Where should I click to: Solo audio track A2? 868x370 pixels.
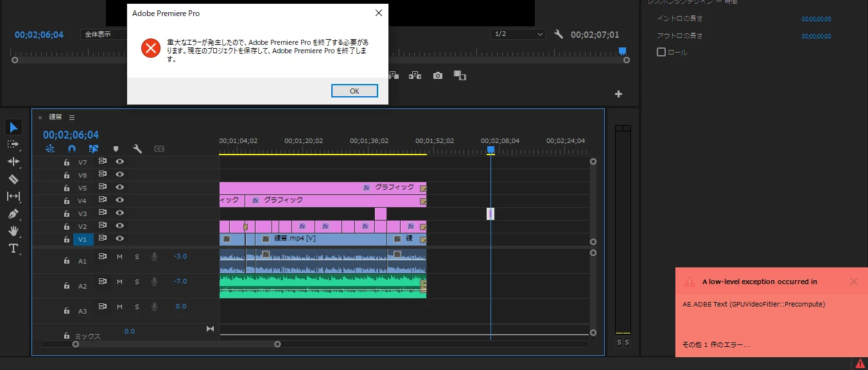tap(137, 282)
